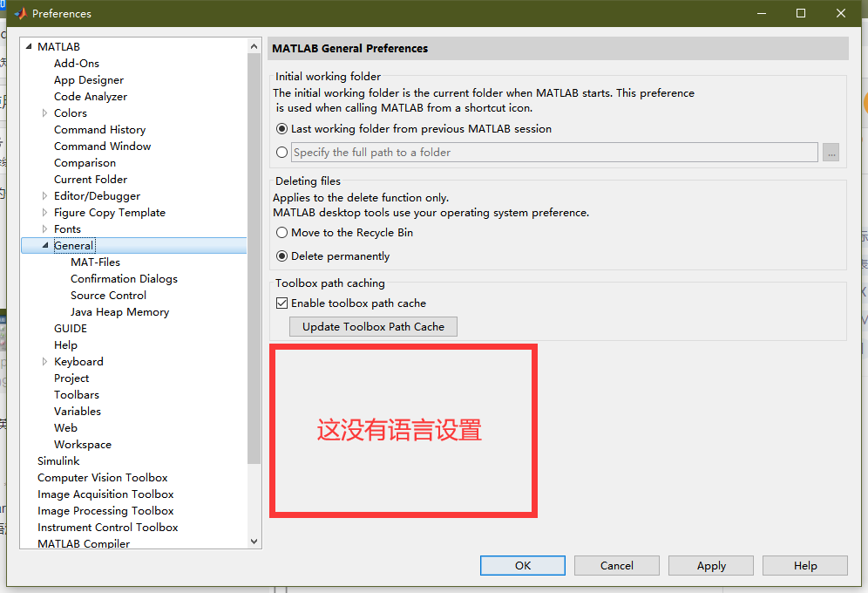The width and height of the screenshot is (868, 593).
Task: Select Simulink in preferences tree
Action: (x=58, y=461)
